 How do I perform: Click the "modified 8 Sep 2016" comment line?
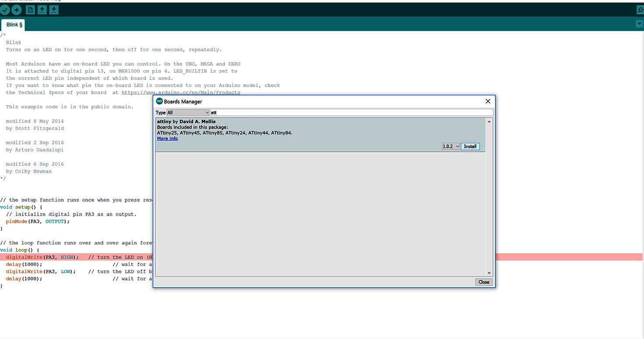click(35, 164)
